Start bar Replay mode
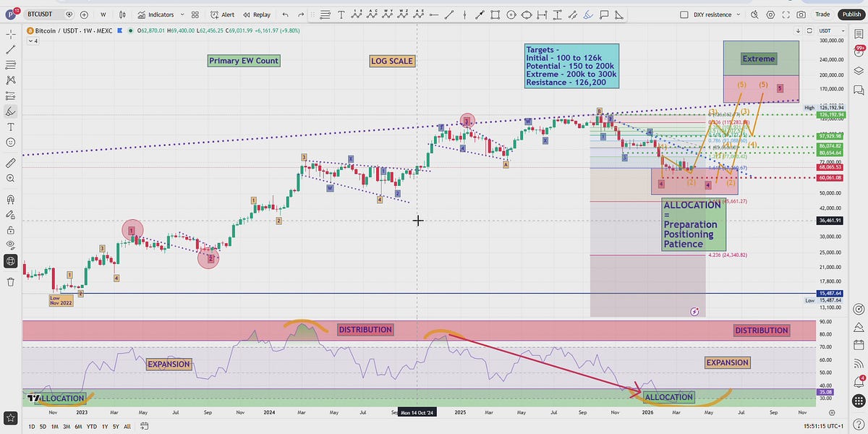The image size is (868, 434). [x=257, y=14]
